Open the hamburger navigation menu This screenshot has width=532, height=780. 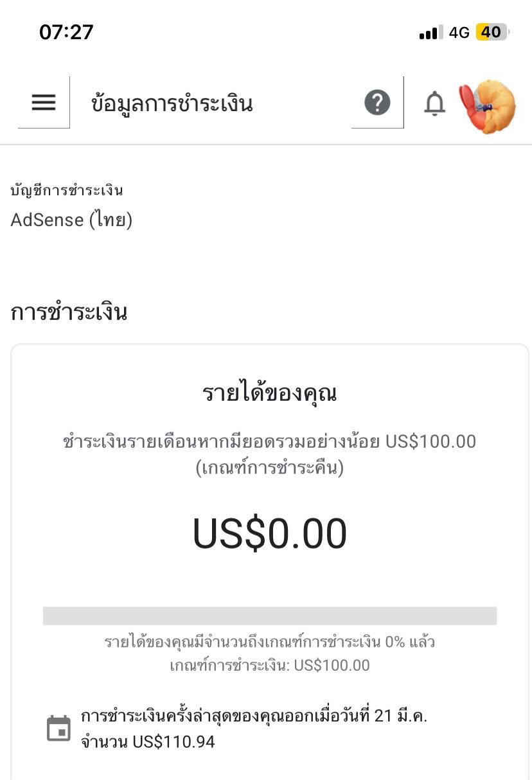point(43,102)
